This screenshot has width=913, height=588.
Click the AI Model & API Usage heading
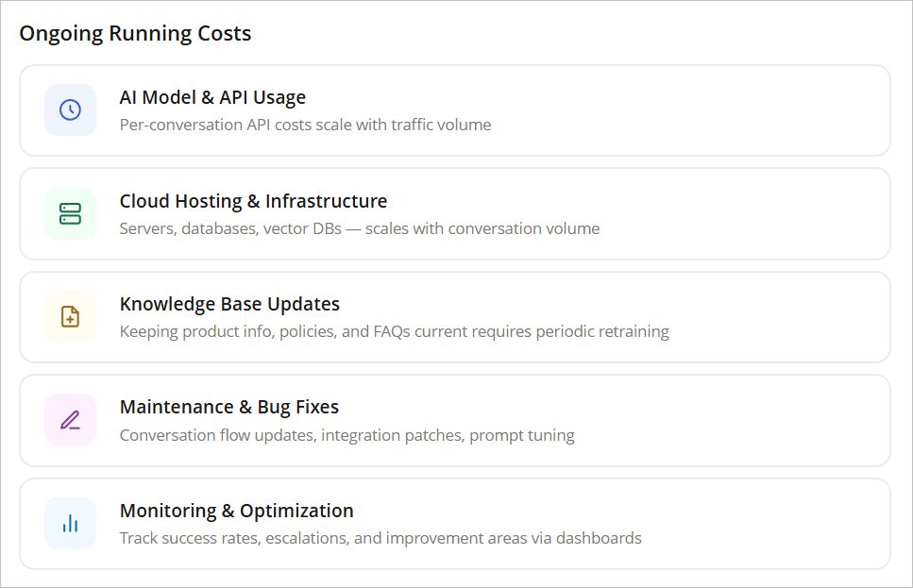coord(212,97)
